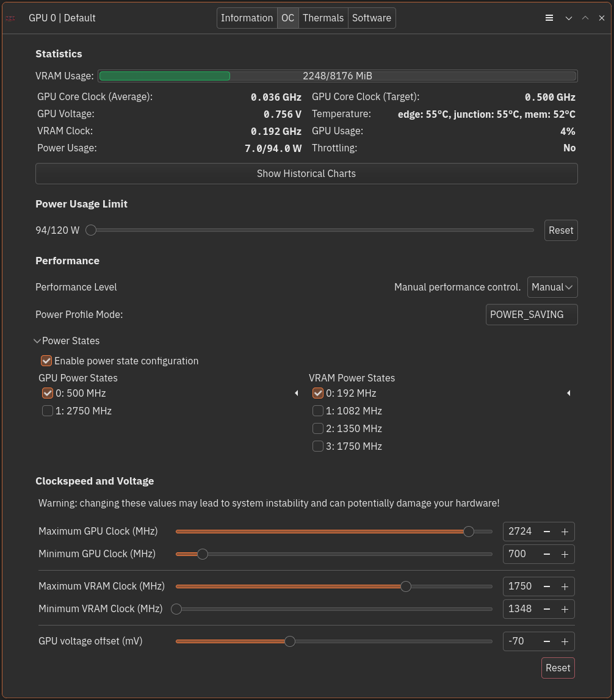Click the Maximum GPU Clock slider handle

[x=469, y=532]
